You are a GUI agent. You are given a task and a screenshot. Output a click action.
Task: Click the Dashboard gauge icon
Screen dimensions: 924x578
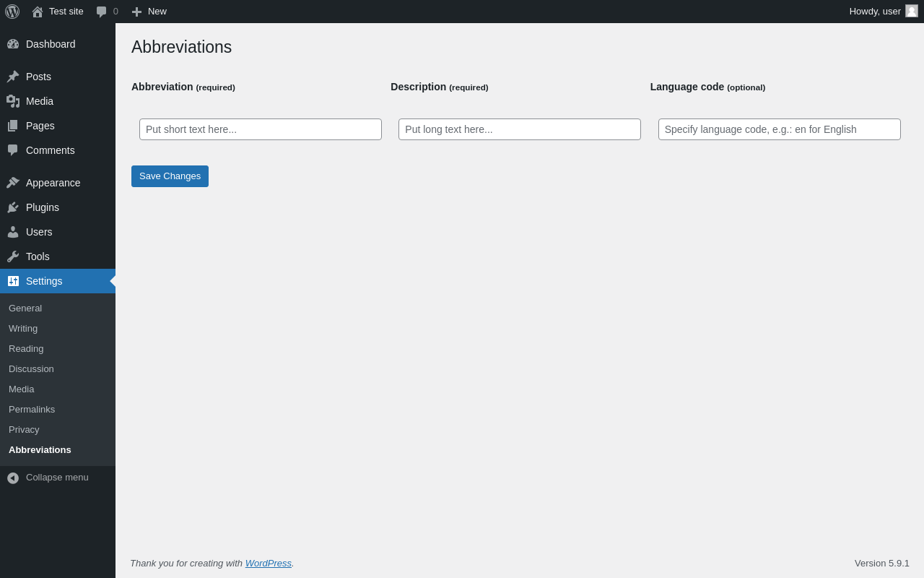click(13, 44)
